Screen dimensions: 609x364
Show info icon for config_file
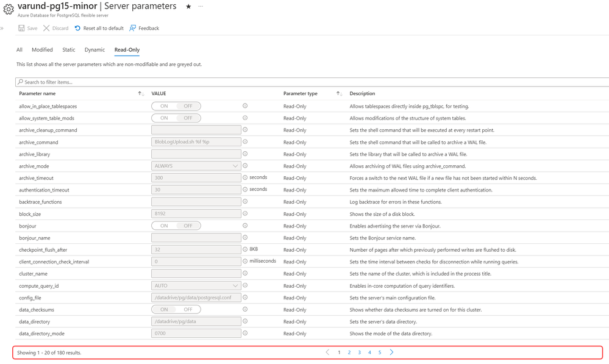245,297
